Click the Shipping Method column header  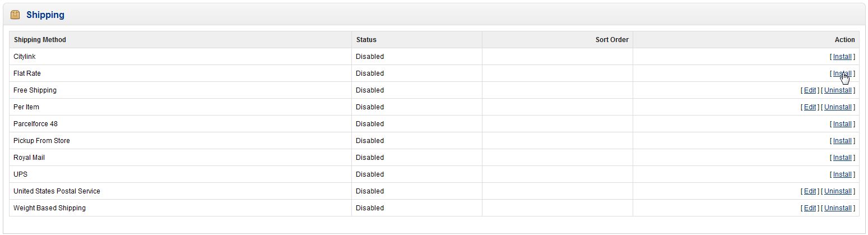tap(40, 40)
